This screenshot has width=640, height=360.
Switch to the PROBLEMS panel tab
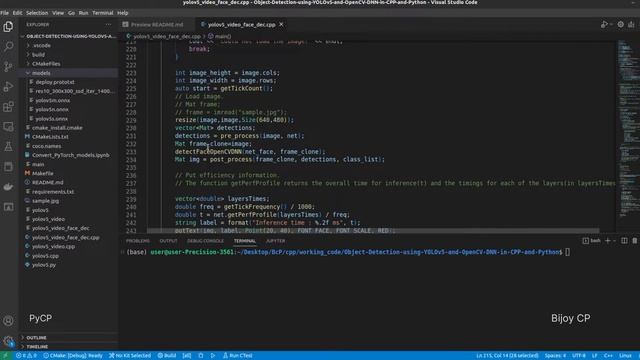(138, 241)
